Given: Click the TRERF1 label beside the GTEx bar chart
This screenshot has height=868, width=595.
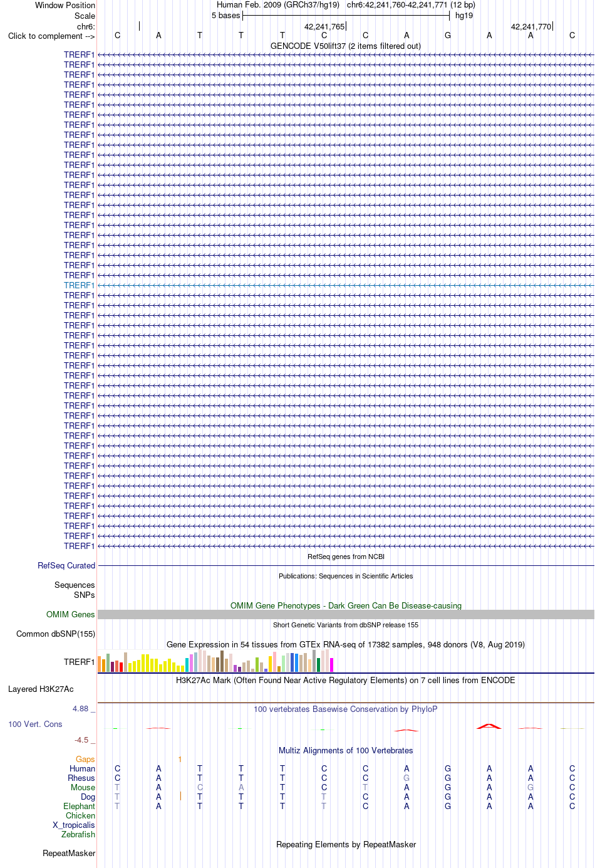Looking at the screenshot, I should pos(79,662).
